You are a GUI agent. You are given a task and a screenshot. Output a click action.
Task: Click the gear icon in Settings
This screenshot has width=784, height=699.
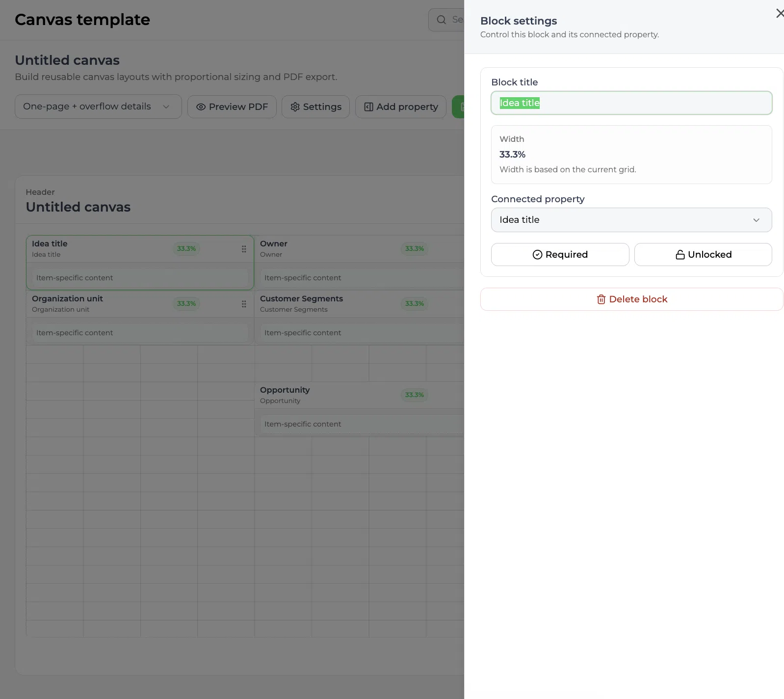coord(295,107)
